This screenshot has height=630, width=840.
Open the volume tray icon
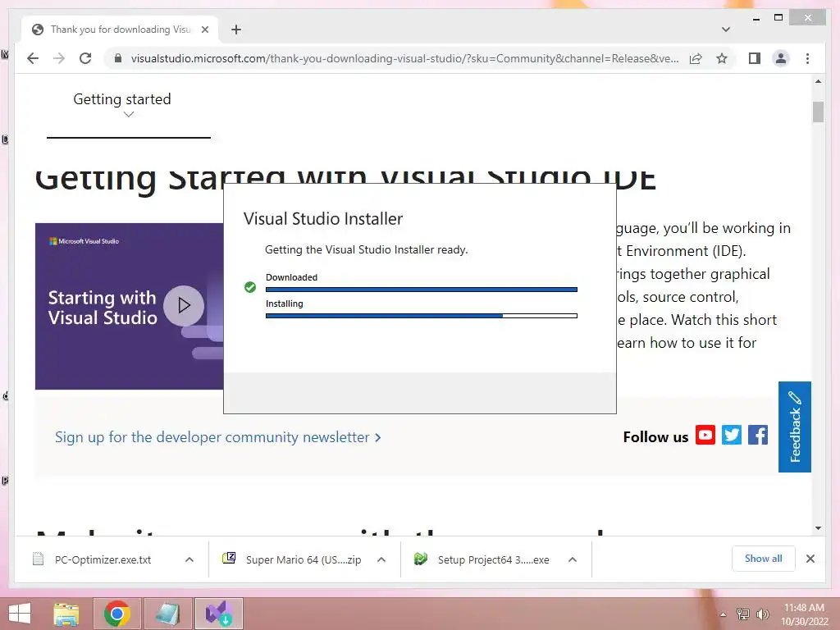[x=762, y=614]
